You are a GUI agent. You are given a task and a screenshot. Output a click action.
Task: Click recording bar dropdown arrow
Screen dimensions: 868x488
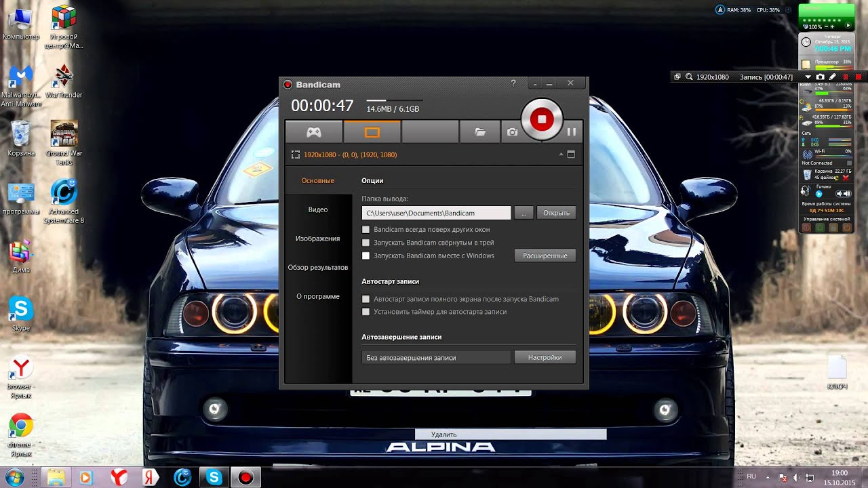coord(808,77)
